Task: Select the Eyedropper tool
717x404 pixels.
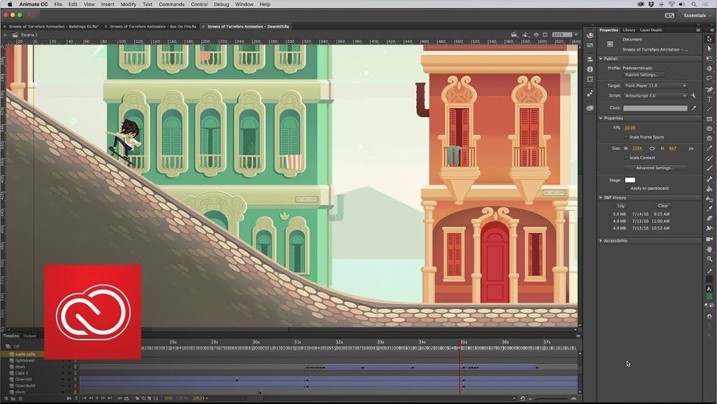Action: 709,208
